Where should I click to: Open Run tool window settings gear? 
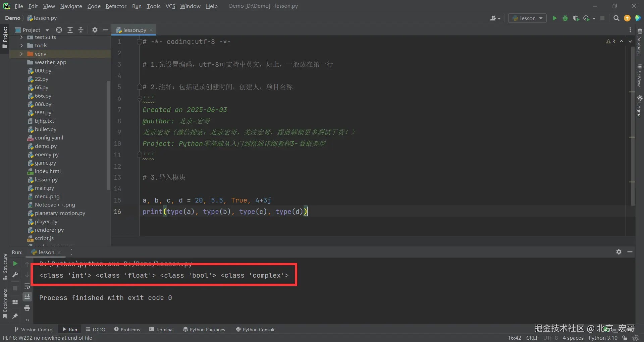pos(619,252)
